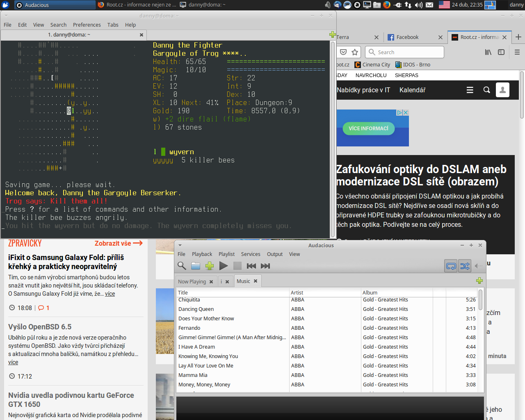Open the playlist search in Audacious

[182, 266]
